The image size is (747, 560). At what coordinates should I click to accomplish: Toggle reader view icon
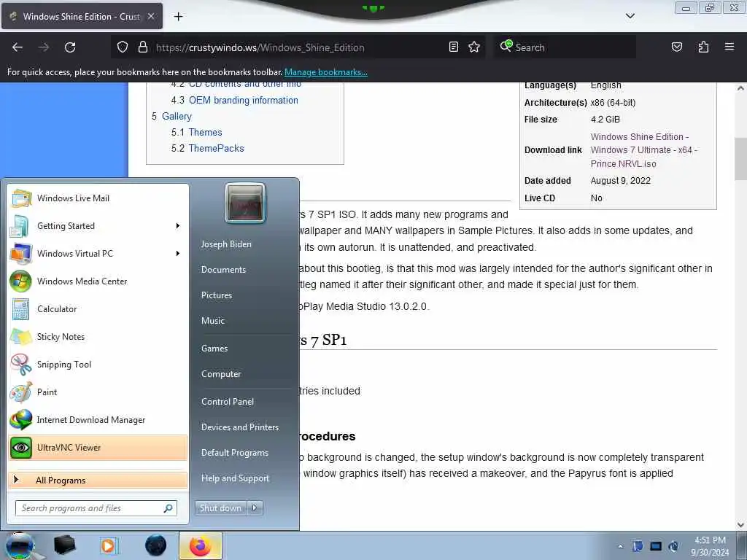coord(454,47)
